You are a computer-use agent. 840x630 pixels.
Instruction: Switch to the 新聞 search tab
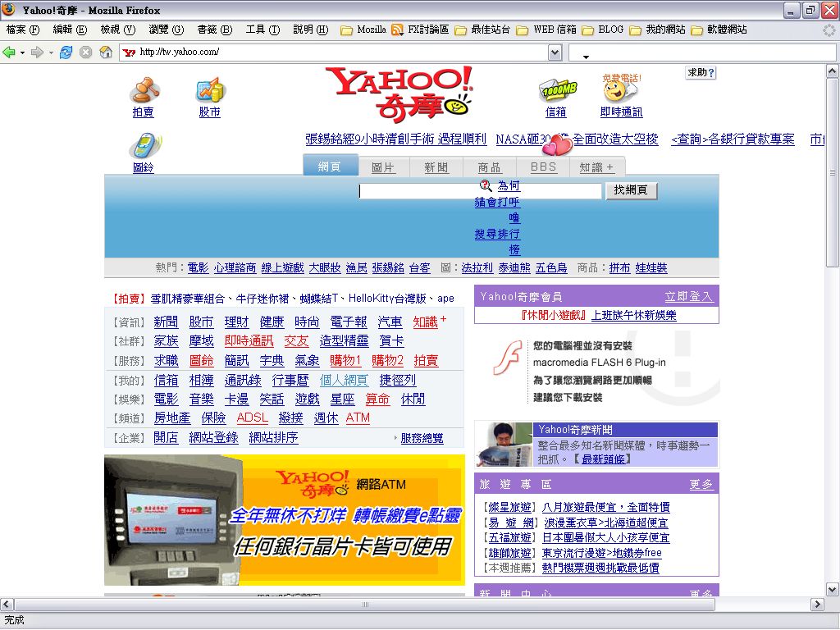pos(436,167)
